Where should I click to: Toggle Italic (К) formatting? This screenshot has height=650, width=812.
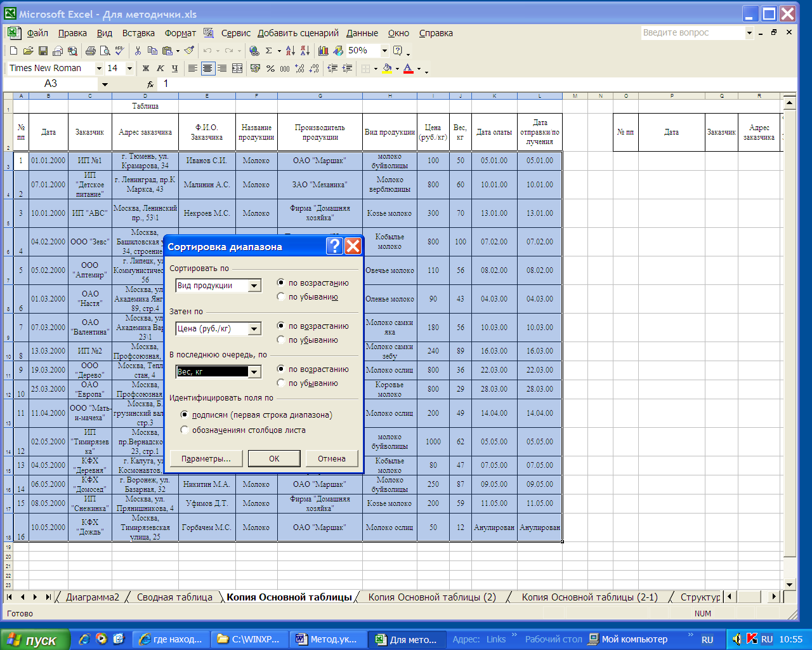tap(160, 68)
